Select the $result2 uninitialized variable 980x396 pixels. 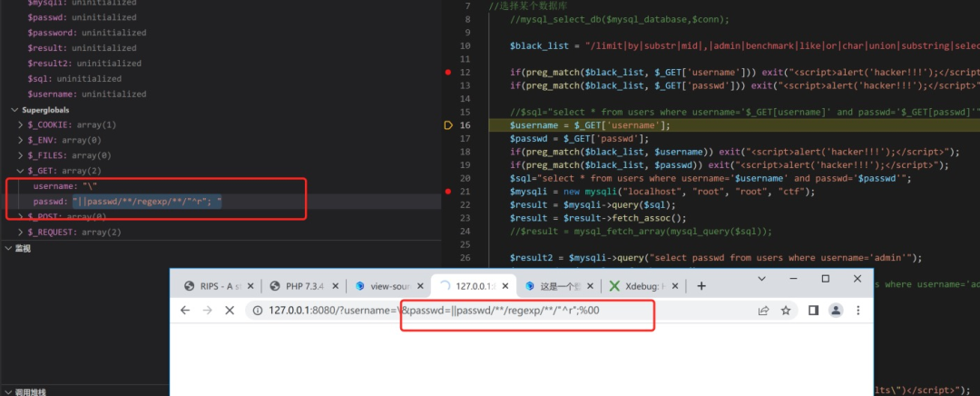(83, 64)
